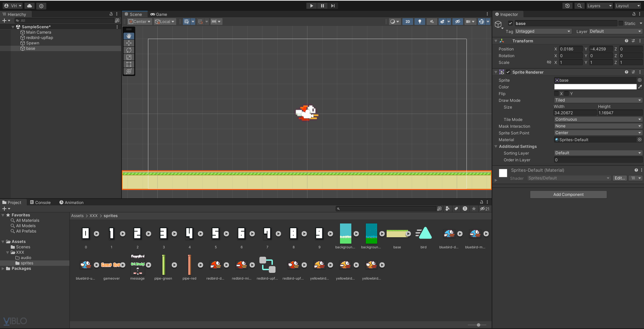
Task: Open Sprite Renderer help reference
Action: tap(626, 72)
